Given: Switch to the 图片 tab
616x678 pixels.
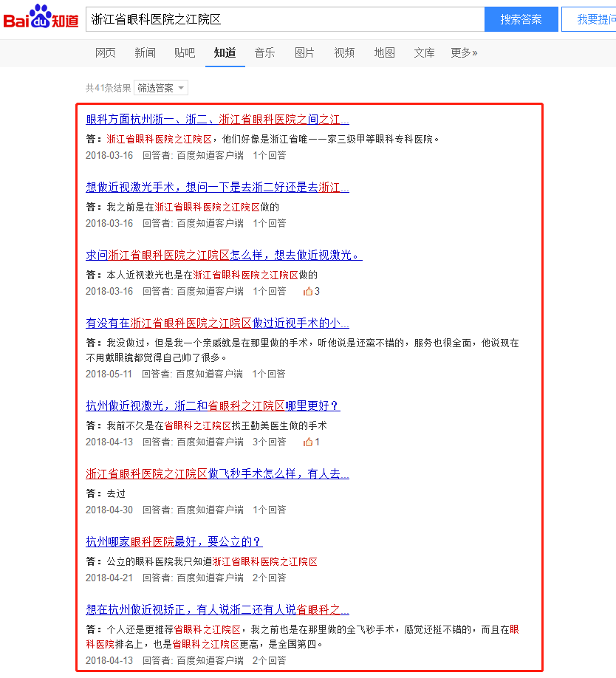Looking at the screenshot, I should 304,52.
